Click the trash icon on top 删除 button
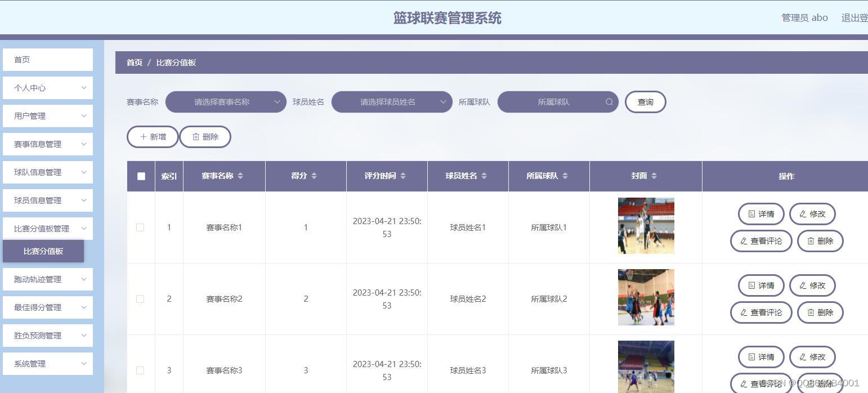The height and width of the screenshot is (393, 868). pyautogui.click(x=196, y=136)
